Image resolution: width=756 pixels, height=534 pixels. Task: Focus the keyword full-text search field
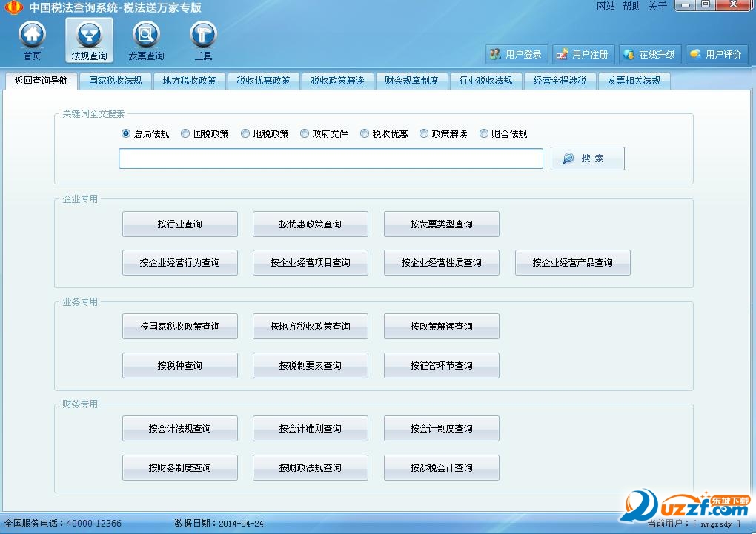331,158
